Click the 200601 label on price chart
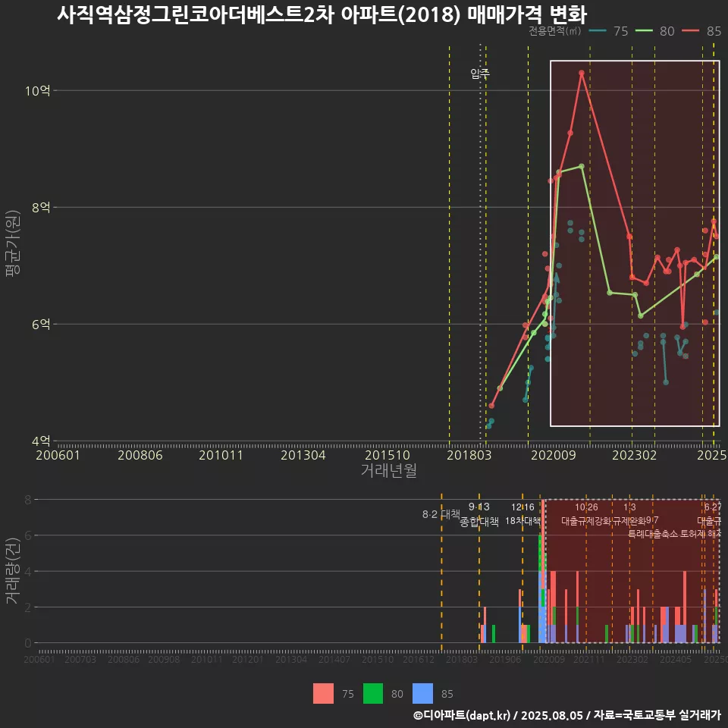Screen dimensions: 728x728 pos(58,455)
